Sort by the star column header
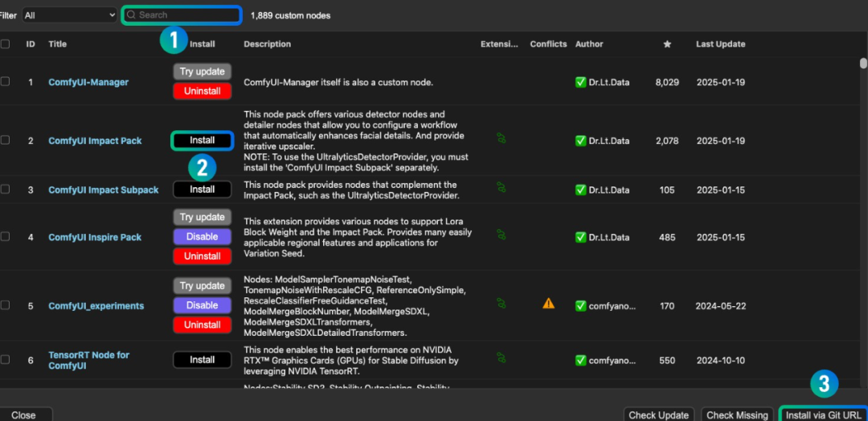Viewport: 868px width, 421px height. click(667, 44)
